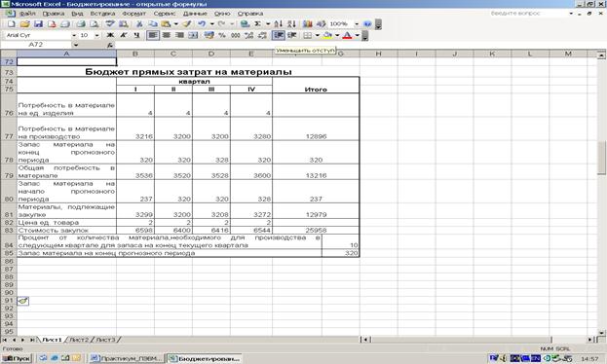Increase indent of the cell contents
The width and height of the screenshot is (607, 364).
(292, 35)
